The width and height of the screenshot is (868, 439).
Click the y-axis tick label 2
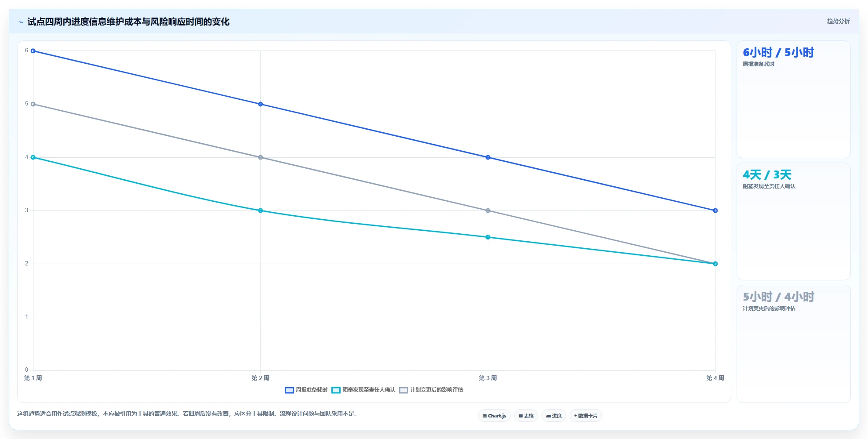tap(26, 264)
